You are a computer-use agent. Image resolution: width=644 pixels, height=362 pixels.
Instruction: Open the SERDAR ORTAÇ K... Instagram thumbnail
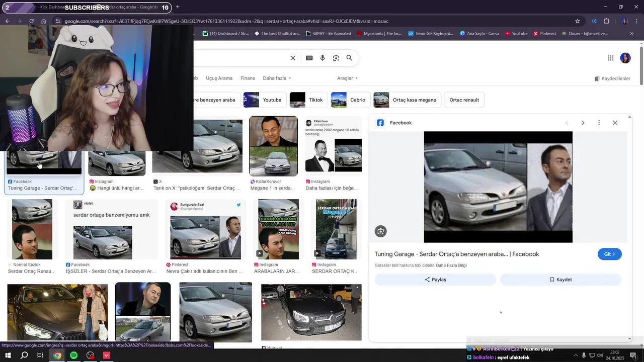(336, 229)
